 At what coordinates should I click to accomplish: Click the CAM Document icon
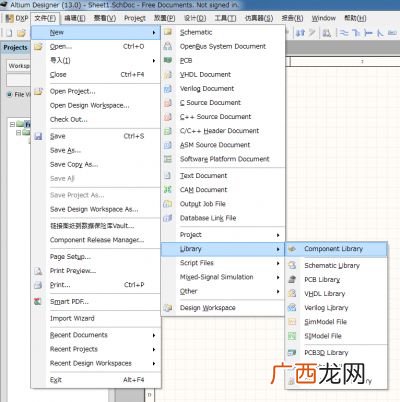[168, 189]
